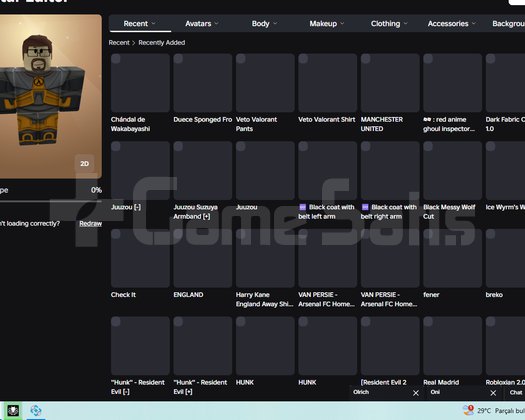
Task: Select the fener item
Action: (x=452, y=258)
